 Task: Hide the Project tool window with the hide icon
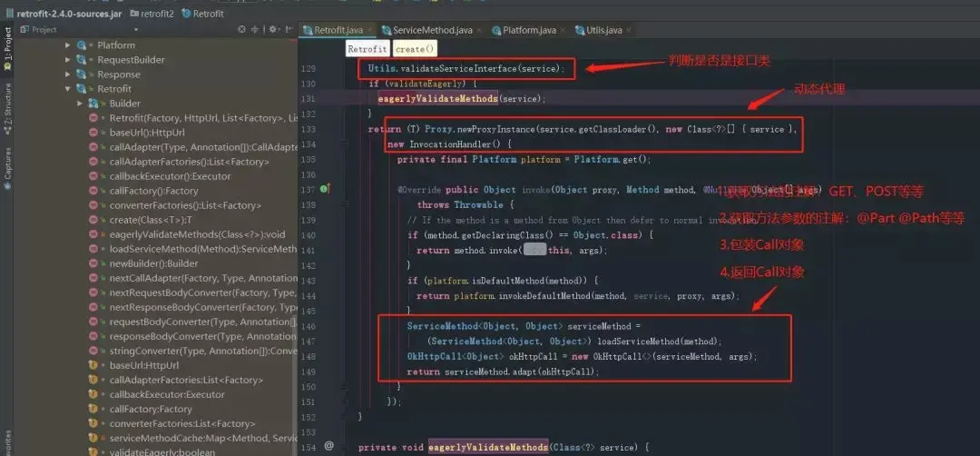(x=289, y=29)
